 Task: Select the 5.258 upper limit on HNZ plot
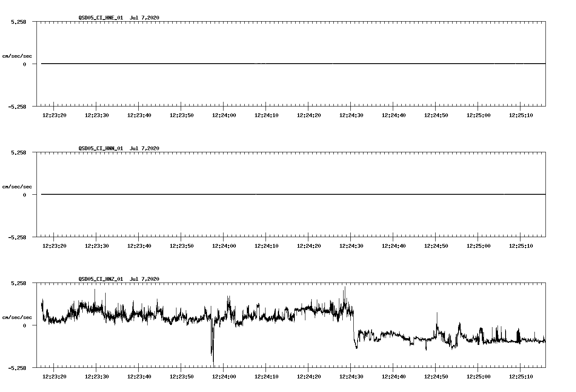pyautogui.click(x=19, y=283)
